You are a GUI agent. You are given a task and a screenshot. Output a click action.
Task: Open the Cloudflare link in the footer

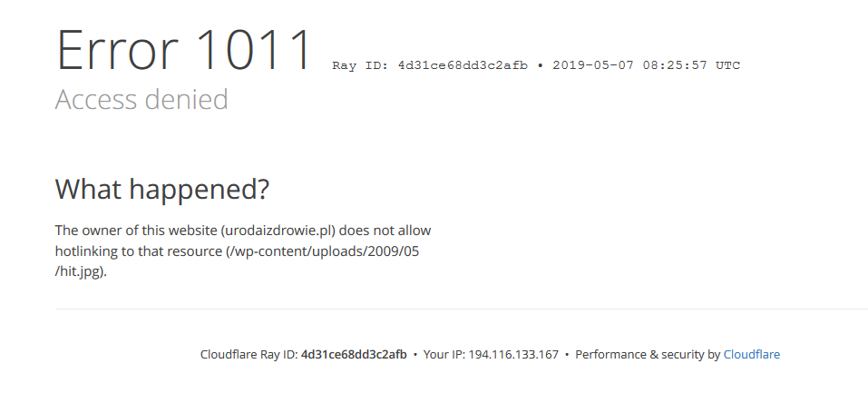click(x=751, y=355)
